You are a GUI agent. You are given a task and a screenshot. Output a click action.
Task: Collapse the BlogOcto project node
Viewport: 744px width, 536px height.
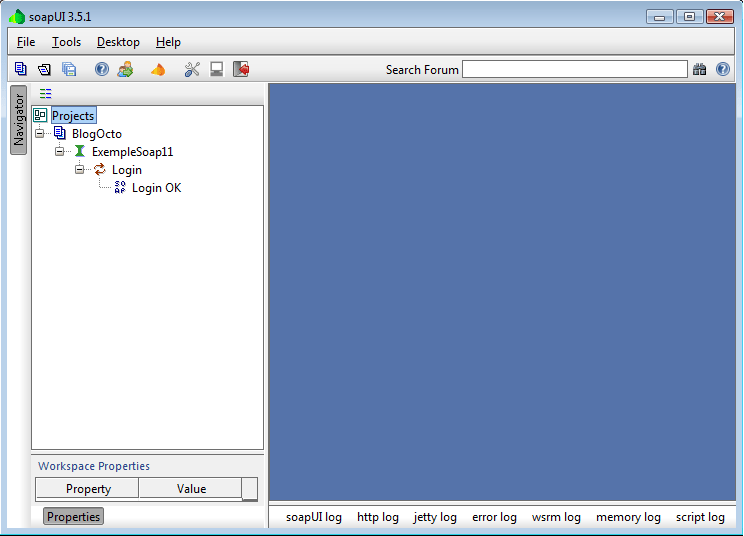pos(40,134)
